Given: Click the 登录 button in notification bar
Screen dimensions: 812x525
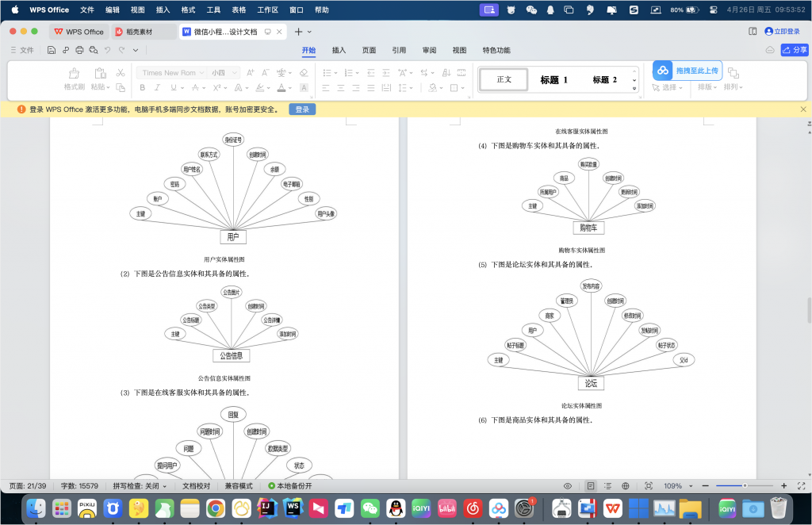Looking at the screenshot, I should pos(301,109).
